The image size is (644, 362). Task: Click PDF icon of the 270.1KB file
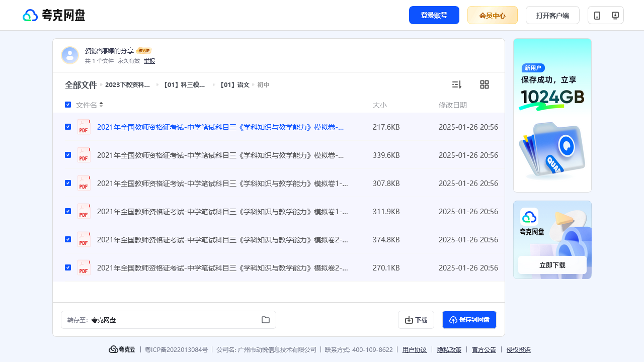click(x=84, y=267)
